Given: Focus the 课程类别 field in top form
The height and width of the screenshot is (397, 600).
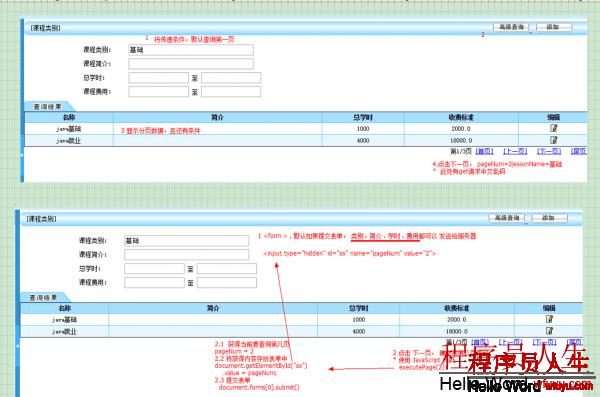Looking at the screenshot, I should tap(191, 50).
